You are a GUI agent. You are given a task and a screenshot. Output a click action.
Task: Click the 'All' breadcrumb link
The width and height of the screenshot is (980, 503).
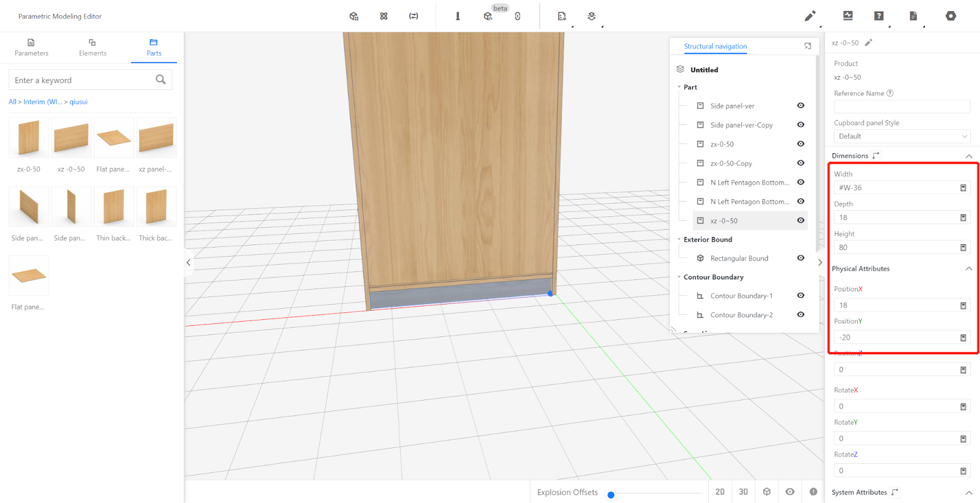(x=12, y=102)
